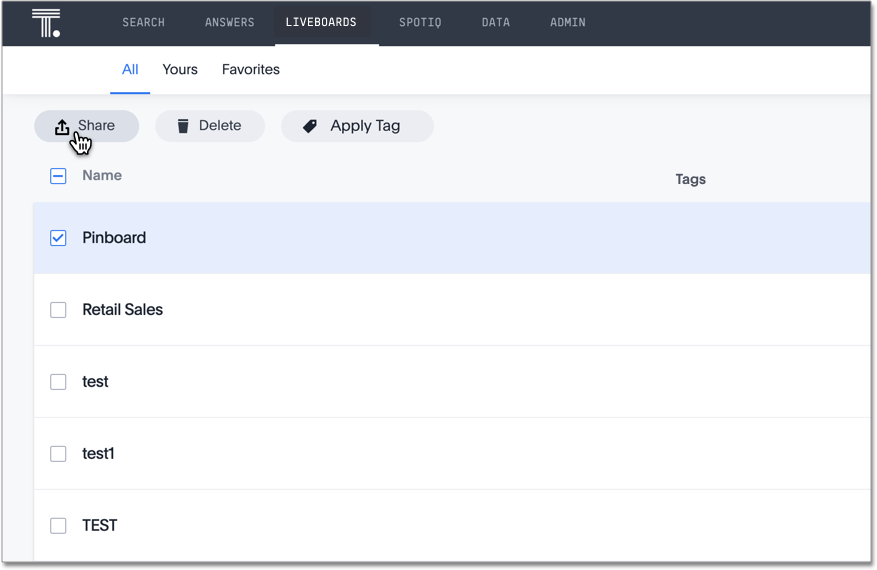Viewport: 877px width, 570px height.
Task: Open the Data tab
Action: pos(495,22)
